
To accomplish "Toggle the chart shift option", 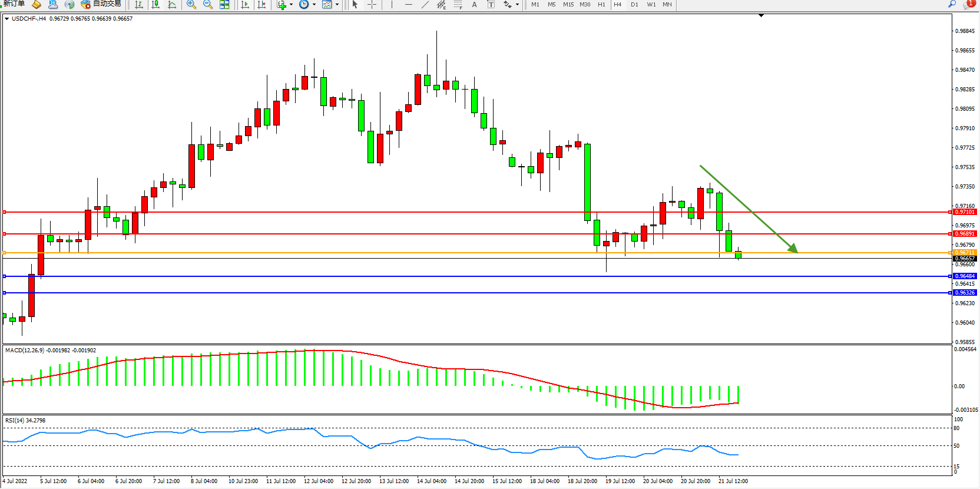I will click(x=261, y=5).
